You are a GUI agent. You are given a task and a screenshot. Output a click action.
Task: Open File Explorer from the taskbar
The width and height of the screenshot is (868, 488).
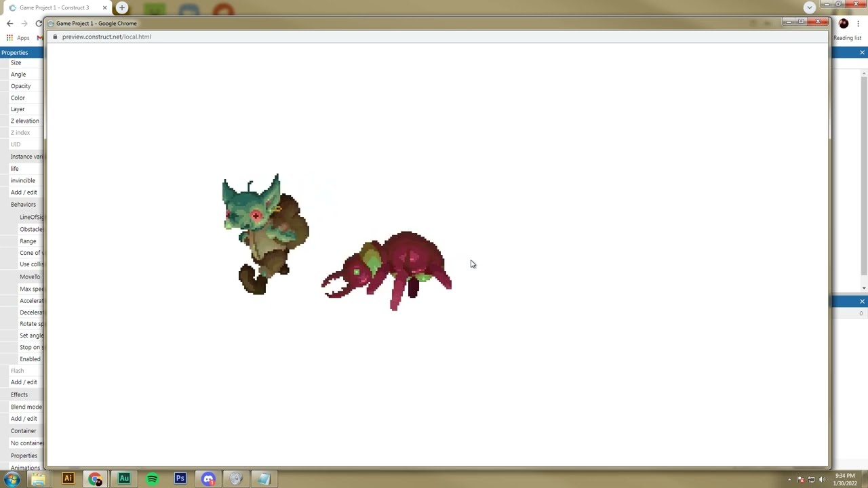(39, 479)
